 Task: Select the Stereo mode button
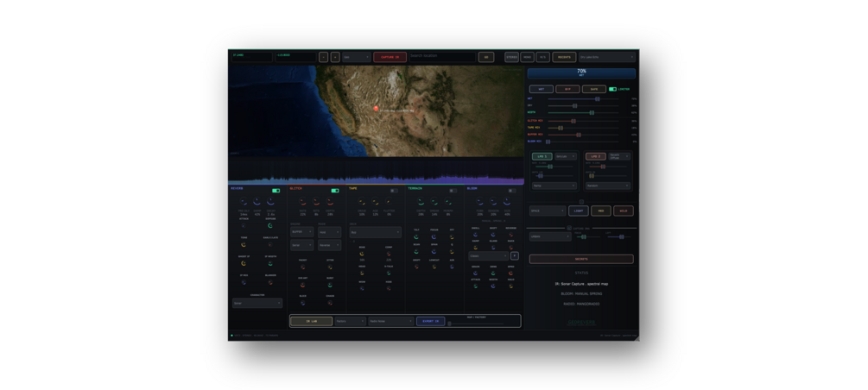pyautogui.click(x=511, y=57)
